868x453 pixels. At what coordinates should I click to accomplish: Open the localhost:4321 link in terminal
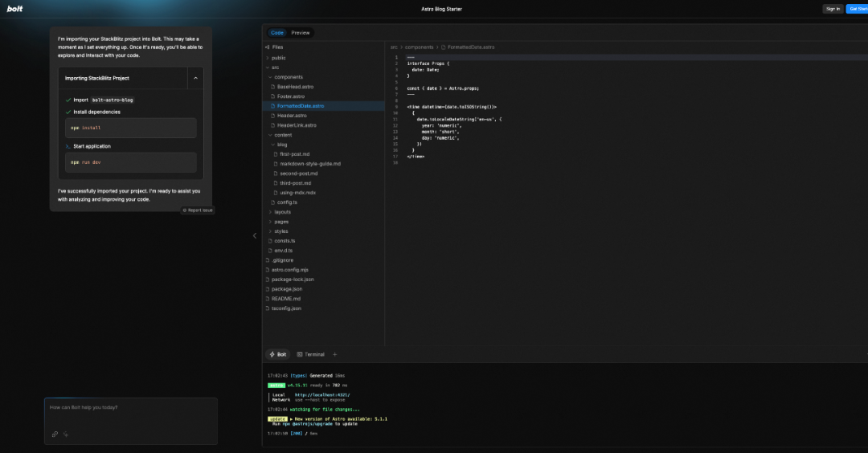(322, 395)
